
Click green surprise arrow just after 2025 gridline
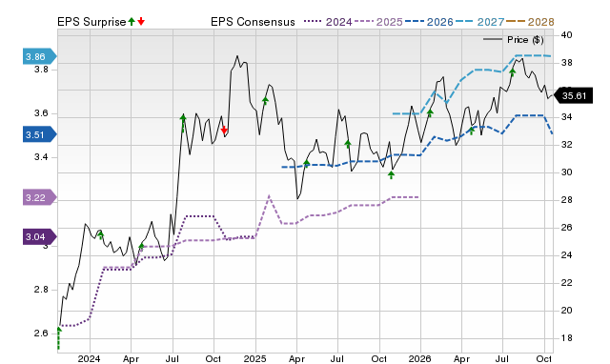265,101
